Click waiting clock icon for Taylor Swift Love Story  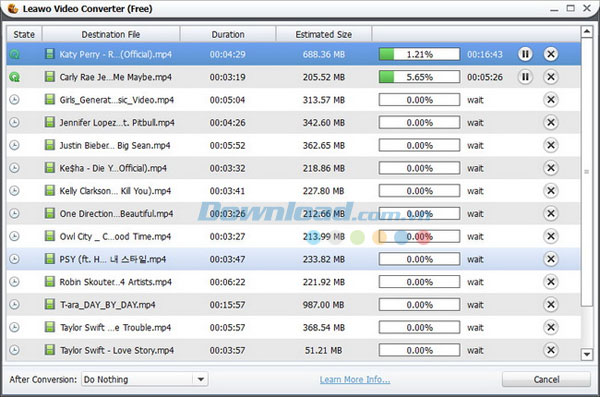[15, 350]
